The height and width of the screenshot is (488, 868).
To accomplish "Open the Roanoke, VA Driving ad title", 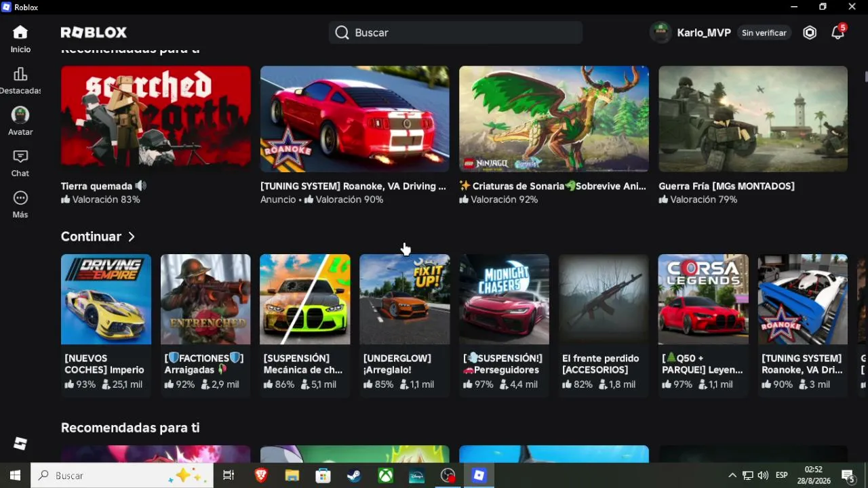I will click(353, 186).
